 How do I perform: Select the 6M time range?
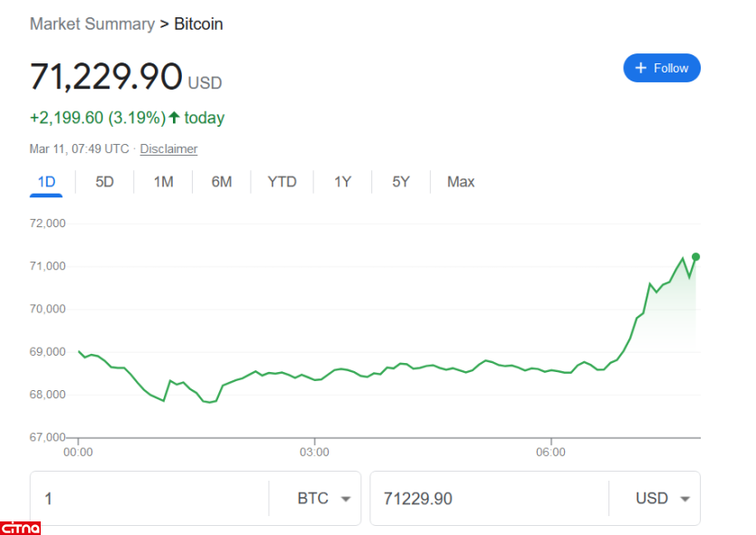pyautogui.click(x=222, y=182)
